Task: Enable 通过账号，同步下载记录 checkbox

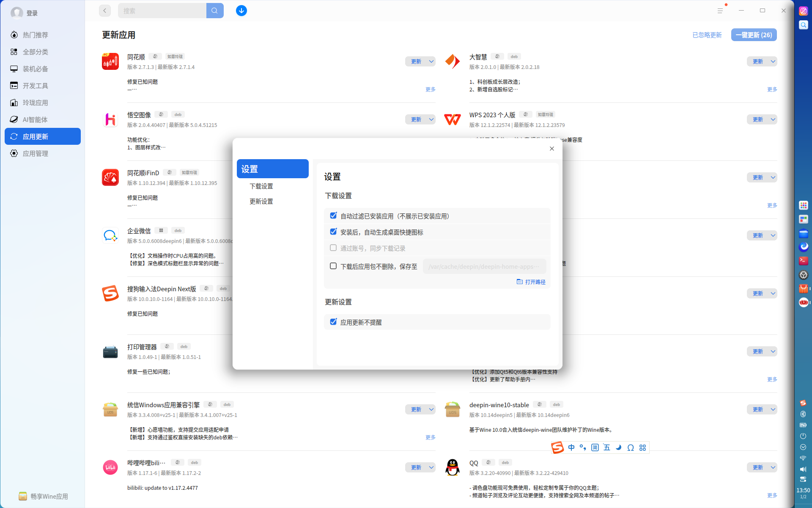Action: click(x=333, y=248)
